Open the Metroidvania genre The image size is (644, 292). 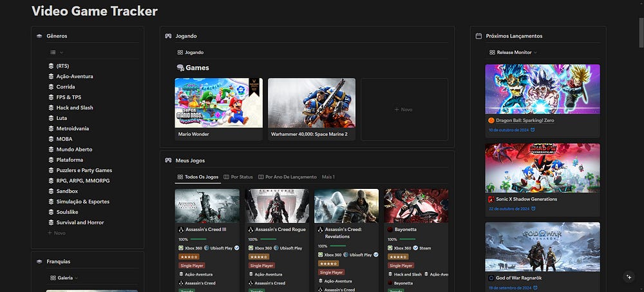(x=72, y=129)
